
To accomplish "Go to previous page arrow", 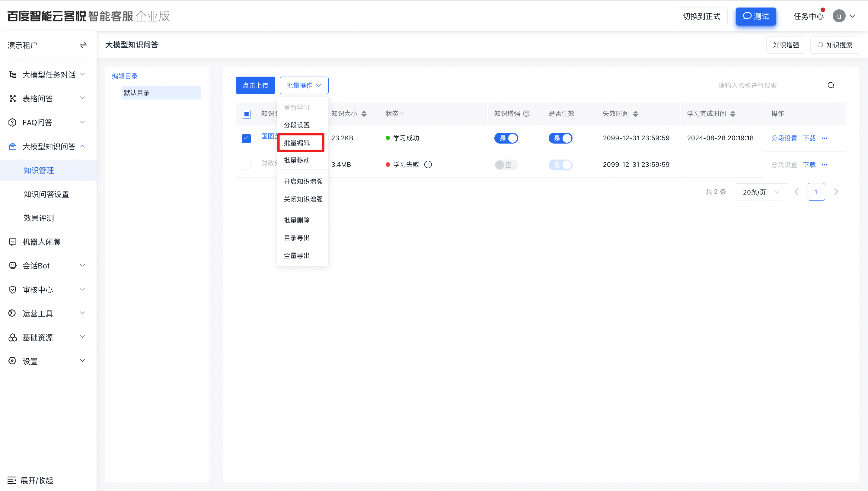I will pyautogui.click(x=797, y=192).
